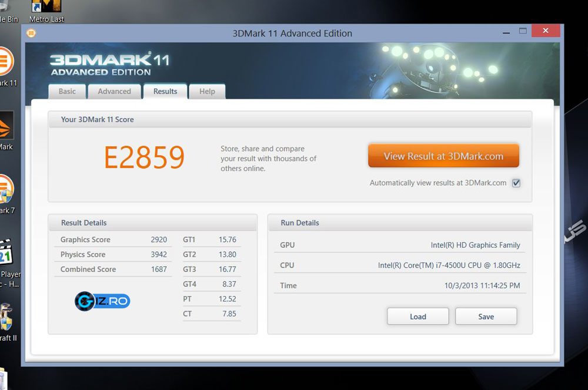
Task: Click the Load button
Action: coord(417,317)
